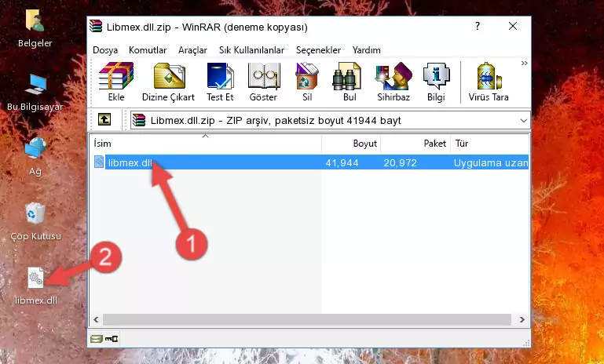Click the WinRAR title bar app icon
The image size is (604, 364).
96,27
